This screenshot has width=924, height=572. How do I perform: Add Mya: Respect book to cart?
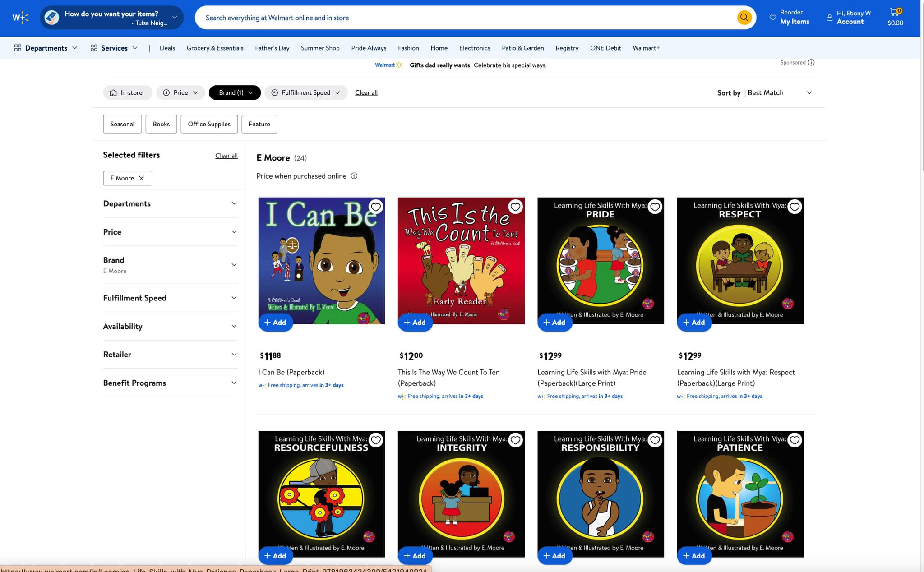pyautogui.click(x=694, y=322)
